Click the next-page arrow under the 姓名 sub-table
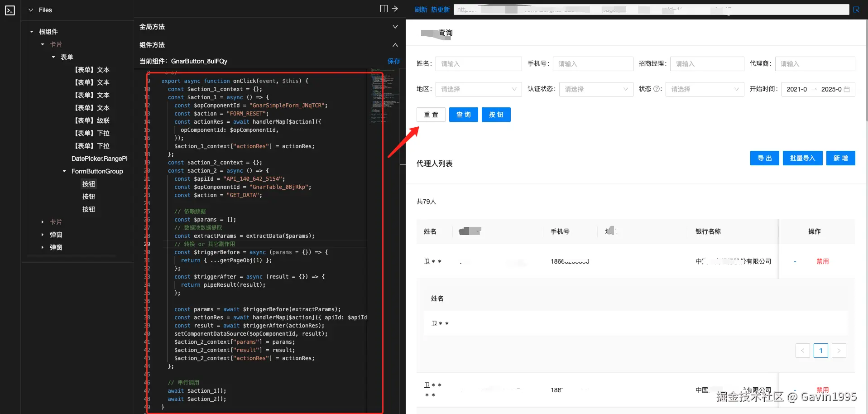Image resolution: width=868 pixels, height=414 pixels. coord(839,350)
